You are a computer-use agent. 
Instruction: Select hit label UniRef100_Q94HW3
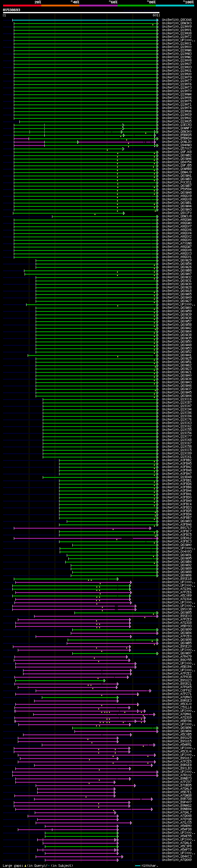point(177,145)
